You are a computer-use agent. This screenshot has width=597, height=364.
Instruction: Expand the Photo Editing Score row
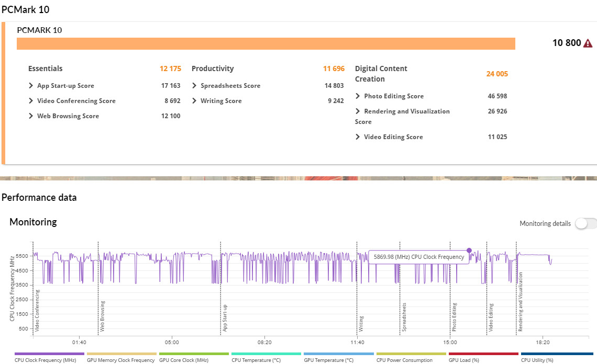point(358,96)
